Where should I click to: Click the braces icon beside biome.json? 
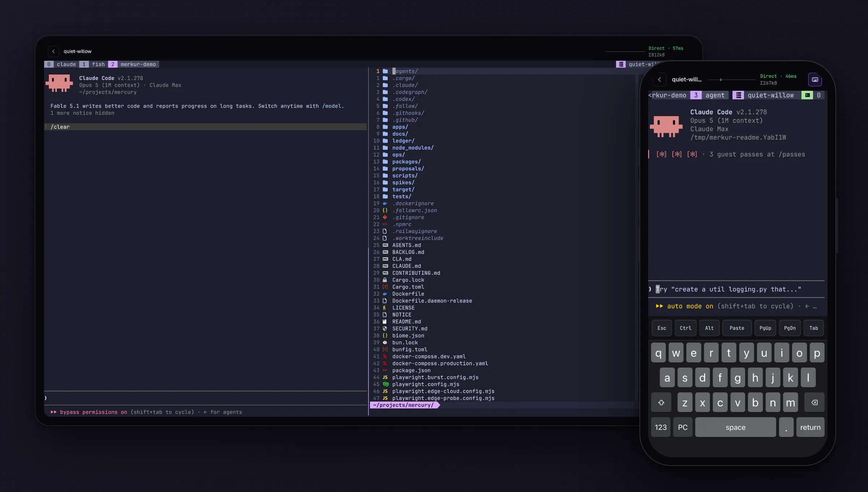point(385,336)
